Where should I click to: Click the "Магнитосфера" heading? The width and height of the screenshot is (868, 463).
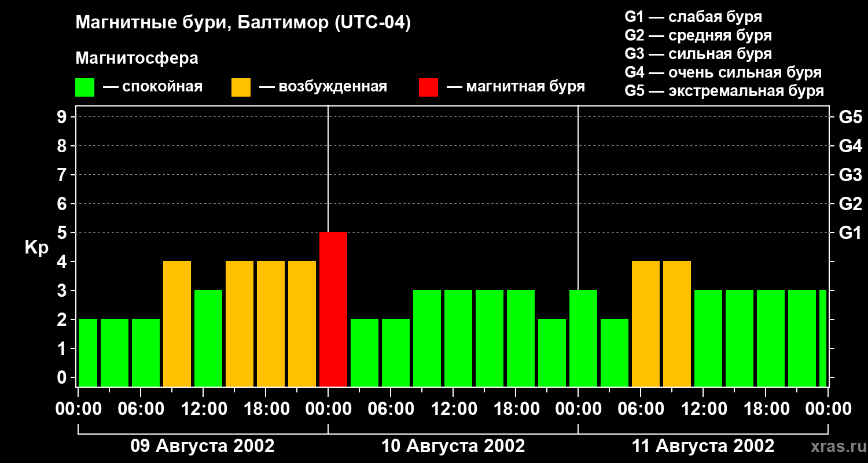click(137, 58)
